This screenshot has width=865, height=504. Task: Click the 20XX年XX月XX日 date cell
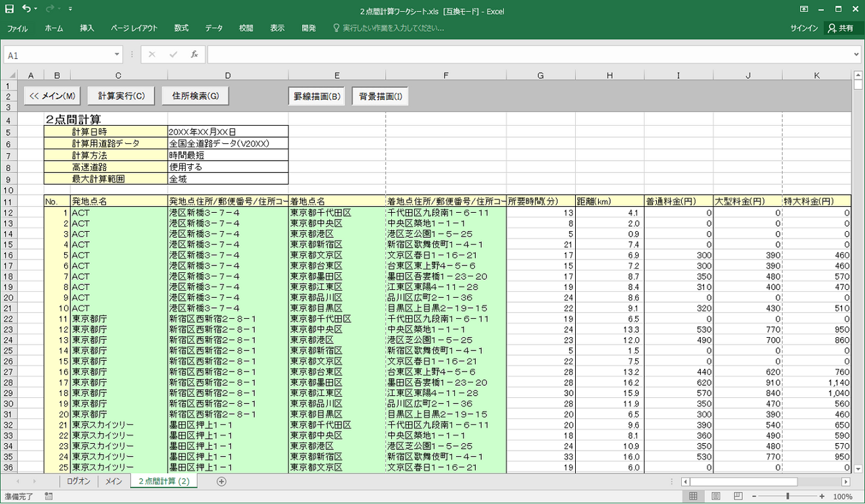click(228, 132)
